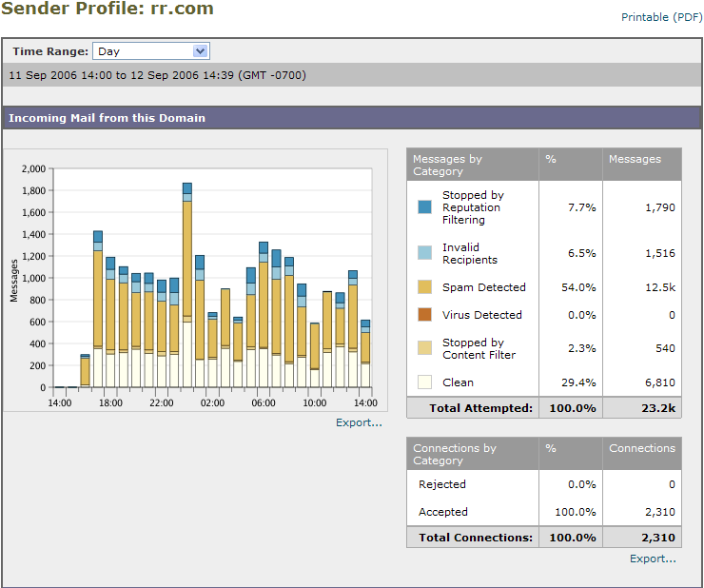Image resolution: width=704 pixels, height=588 pixels.
Task: Click the Spam Detected gold swatch
Action: pyautogui.click(x=424, y=287)
